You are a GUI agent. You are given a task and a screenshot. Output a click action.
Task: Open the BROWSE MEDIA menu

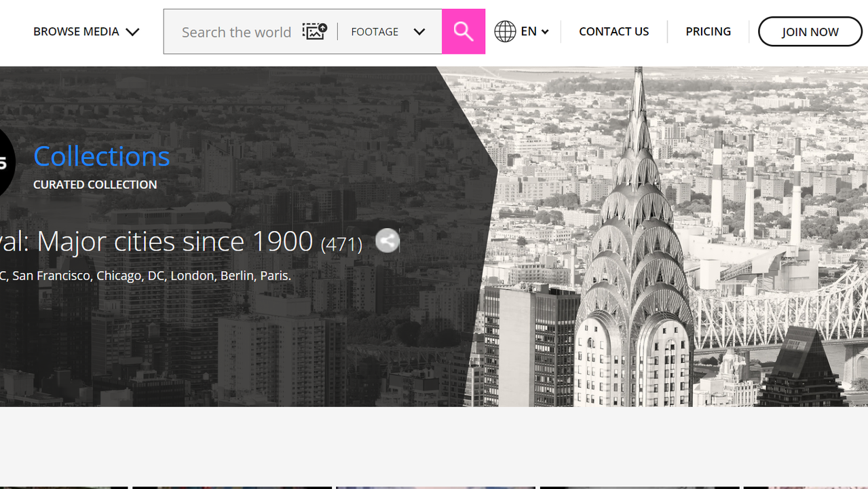(x=76, y=31)
